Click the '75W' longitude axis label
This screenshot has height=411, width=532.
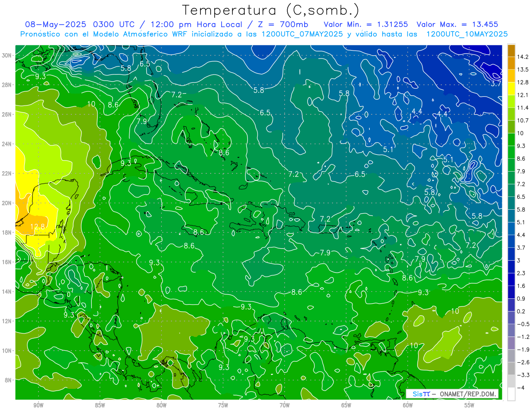[223, 405]
